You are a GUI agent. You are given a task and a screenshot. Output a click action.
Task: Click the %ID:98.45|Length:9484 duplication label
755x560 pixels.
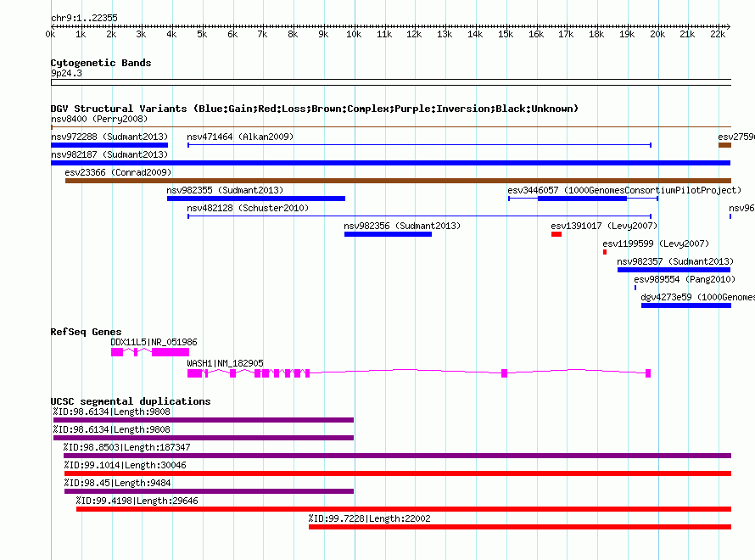click(117, 483)
